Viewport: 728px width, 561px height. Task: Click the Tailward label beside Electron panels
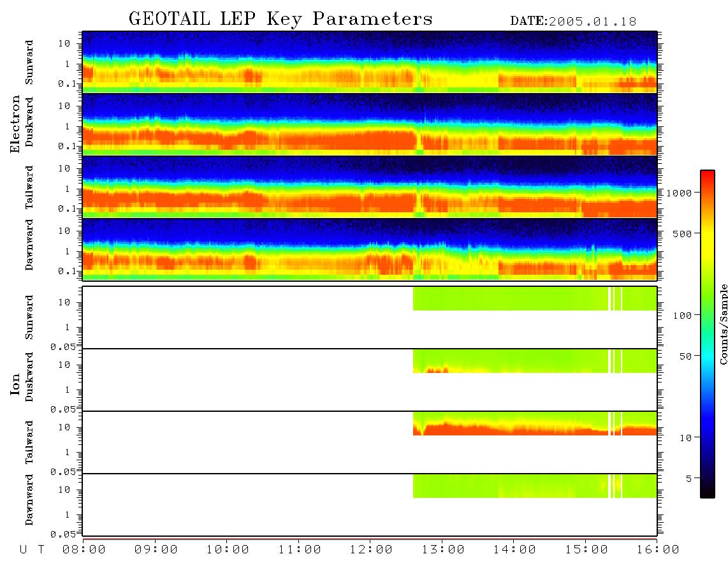click(x=29, y=187)
